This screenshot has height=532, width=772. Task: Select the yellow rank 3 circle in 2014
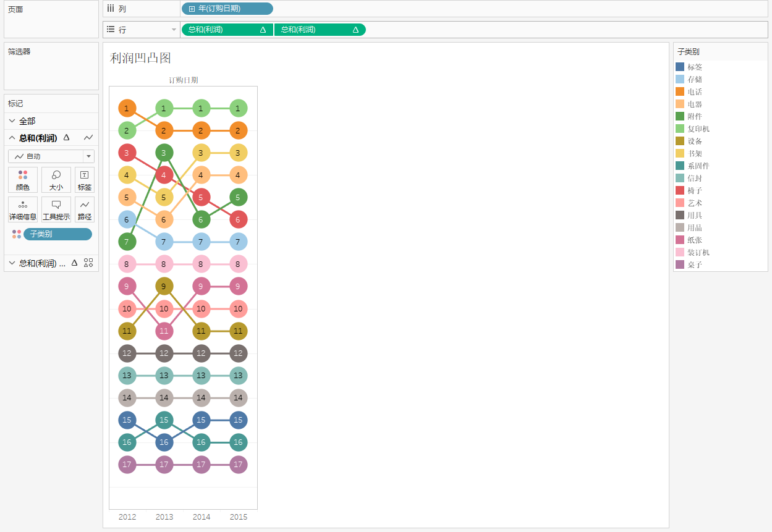coord(201,153)
